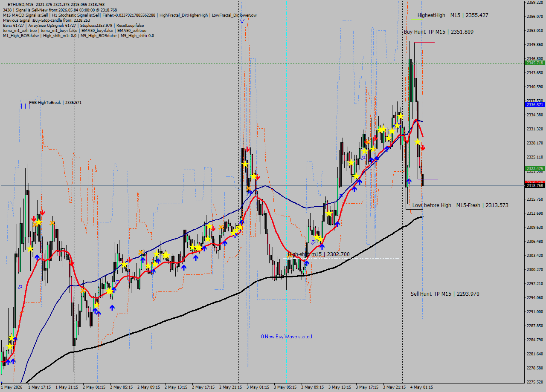
Task: Click the '3 May 09:15' time axis label
Action: point(313,388)
